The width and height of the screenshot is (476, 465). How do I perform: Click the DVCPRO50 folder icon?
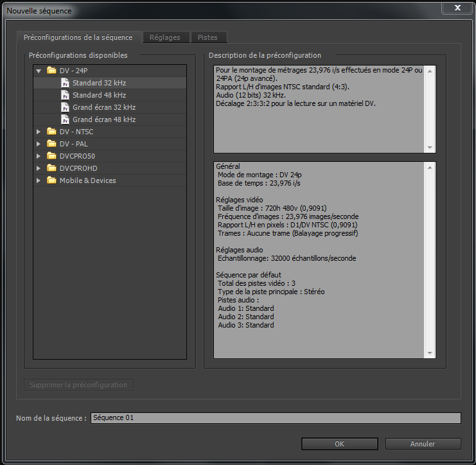(51, 155)
